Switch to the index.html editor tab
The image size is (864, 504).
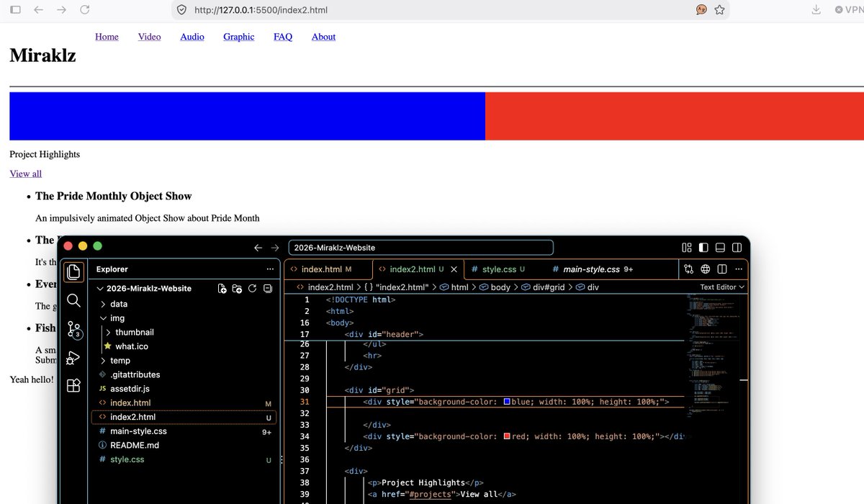click(327, 269)
